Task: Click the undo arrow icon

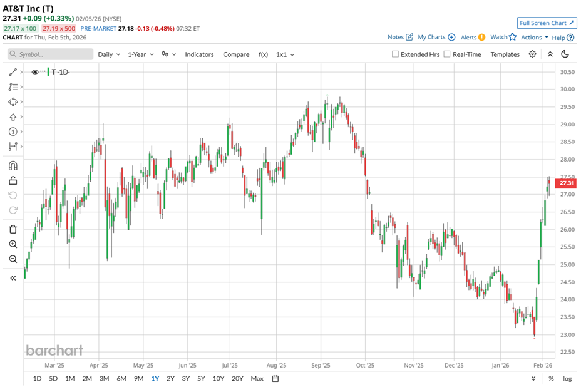Action: 13,195
